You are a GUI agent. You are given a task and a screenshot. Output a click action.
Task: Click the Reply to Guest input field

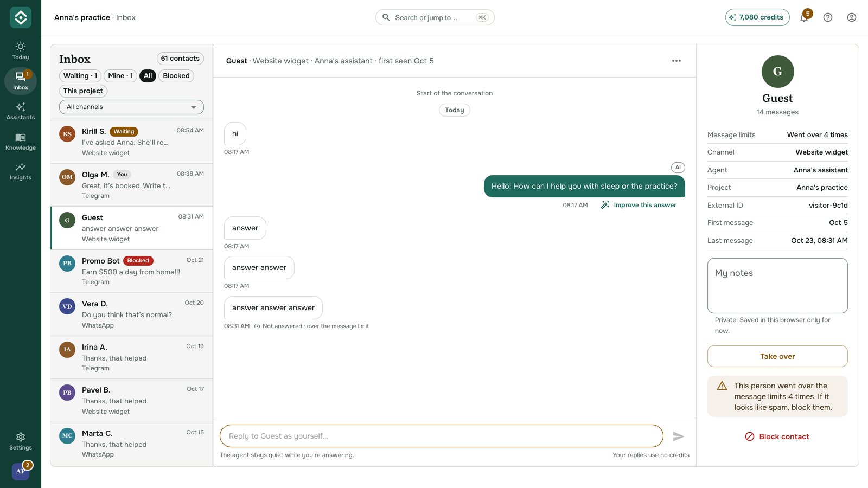pos(442,436)
